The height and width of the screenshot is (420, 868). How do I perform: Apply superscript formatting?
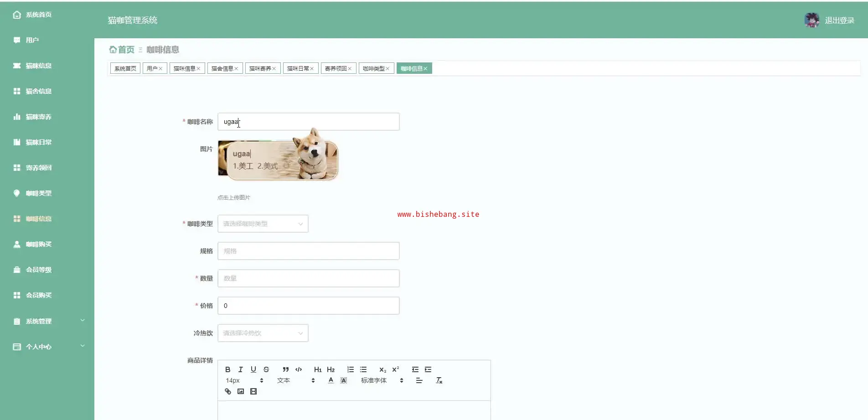(x=396, y=369)
